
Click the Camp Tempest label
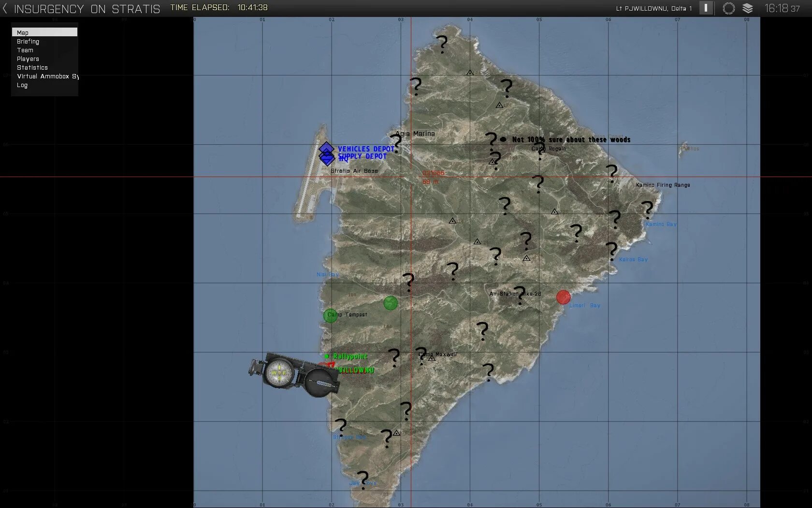pyautogui.click(x=348, y=314)
